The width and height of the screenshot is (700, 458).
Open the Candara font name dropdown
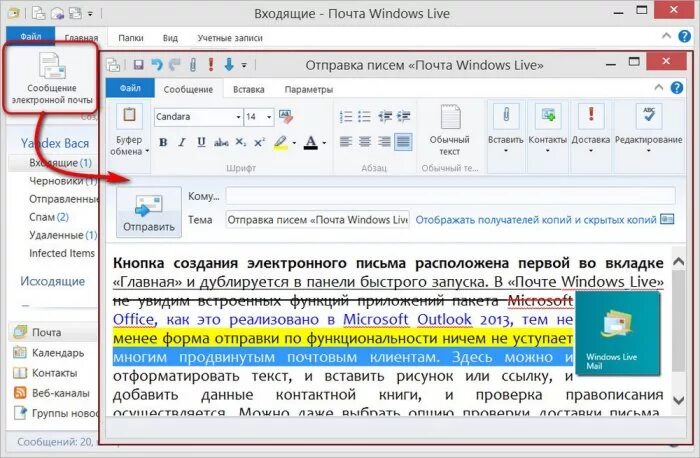click(x=238, y=117)
